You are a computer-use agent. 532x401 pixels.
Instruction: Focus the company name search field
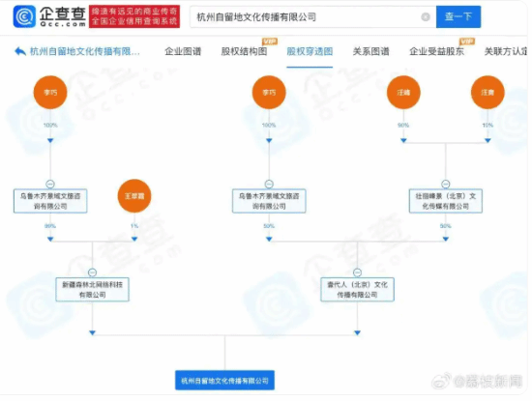(312, 16)
